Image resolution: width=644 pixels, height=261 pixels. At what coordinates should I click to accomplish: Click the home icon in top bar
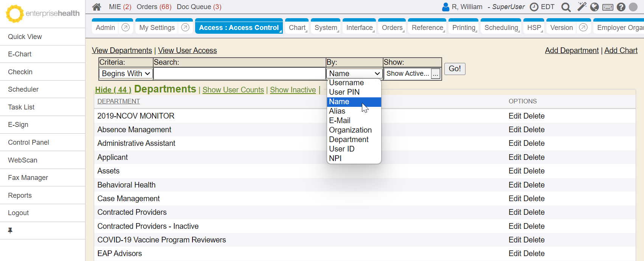tap(97, 7)
